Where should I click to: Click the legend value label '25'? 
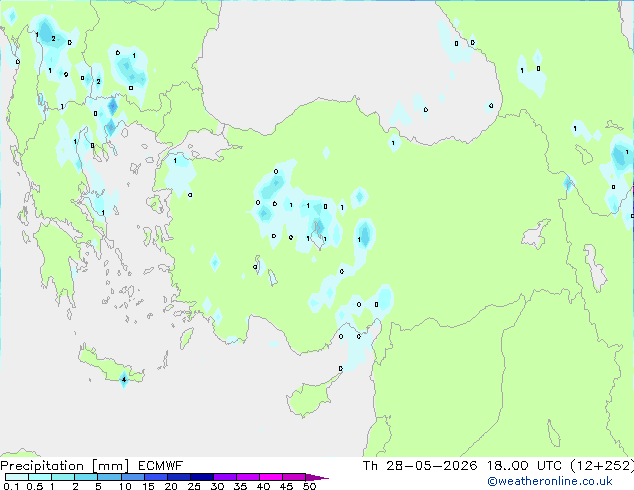[194, 486]
